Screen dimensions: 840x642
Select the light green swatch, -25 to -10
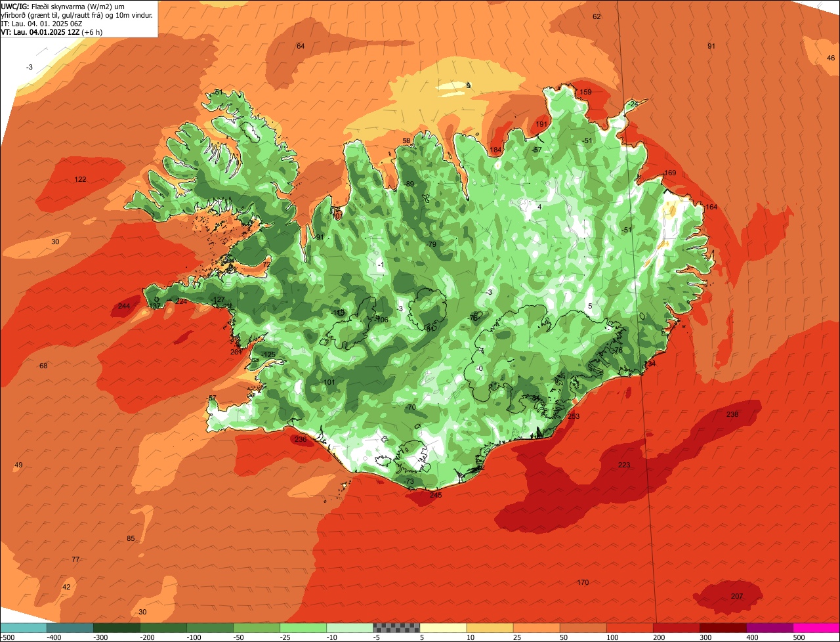tap(303, 628)
